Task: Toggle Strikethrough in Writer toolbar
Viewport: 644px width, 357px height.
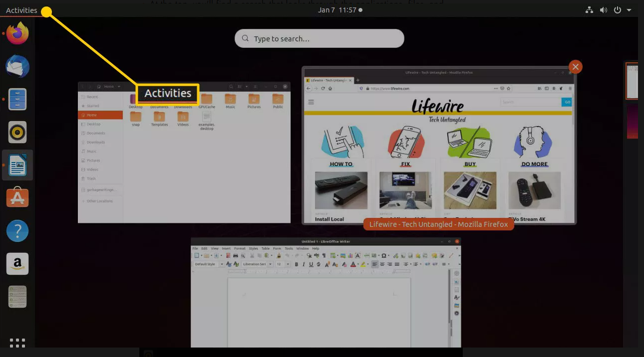Action: tap(319, 264)
